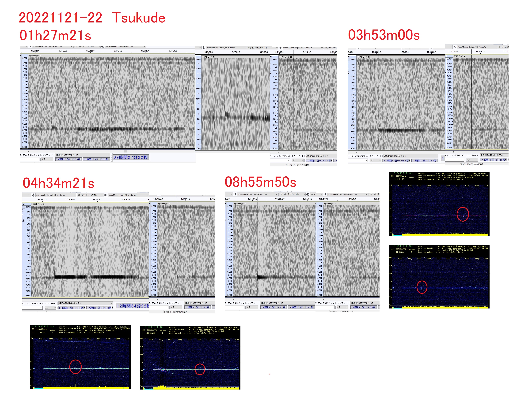Click leftmost microphone icon in 08h55m50s panel
The image size is (532, 416).
click(x=235, y=194)
